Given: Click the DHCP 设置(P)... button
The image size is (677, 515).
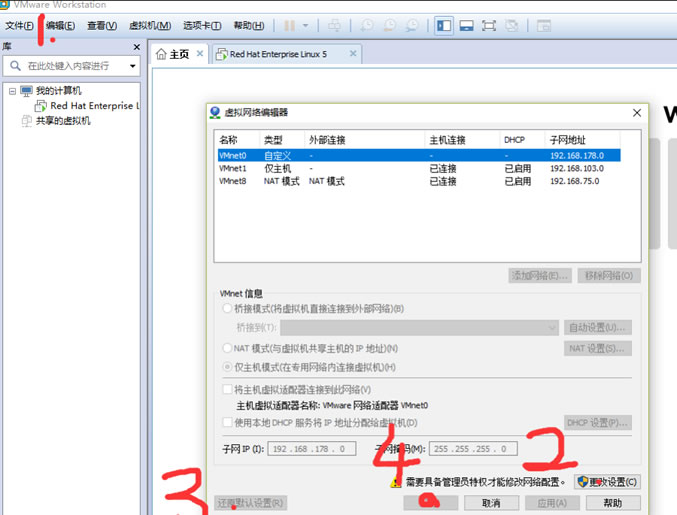Looking at the screenshot, I should pos(598,423).
